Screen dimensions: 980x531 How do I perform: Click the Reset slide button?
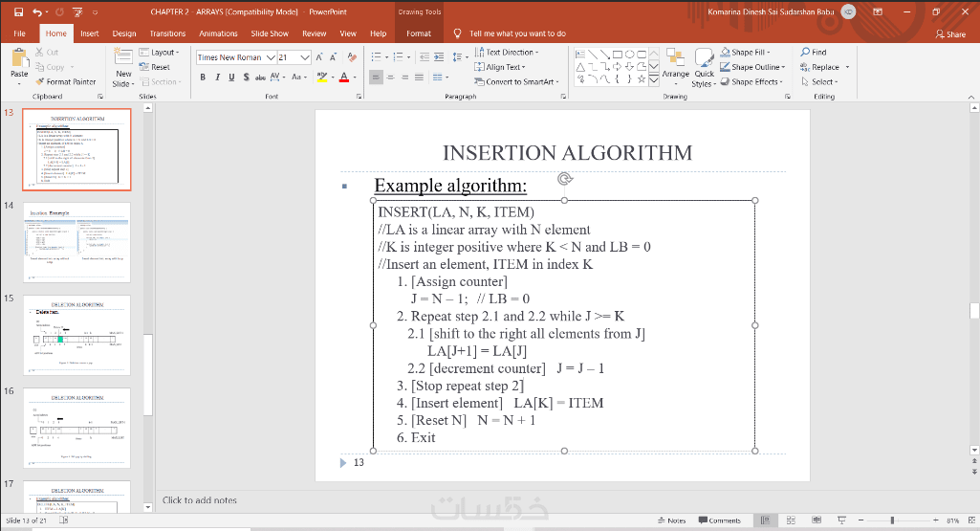point(154,67)
